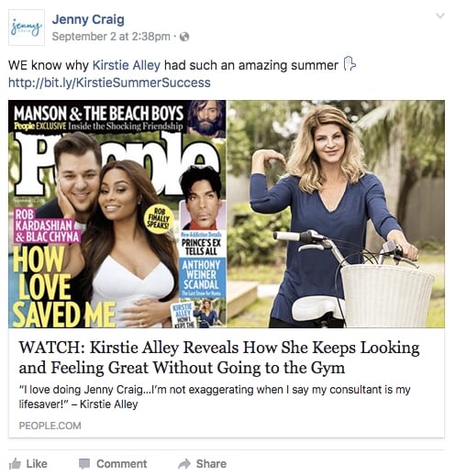This screenshot has height=476, width=455.
Task: Click the raised hand emoji in post text
Action: (x=350, y=64)
